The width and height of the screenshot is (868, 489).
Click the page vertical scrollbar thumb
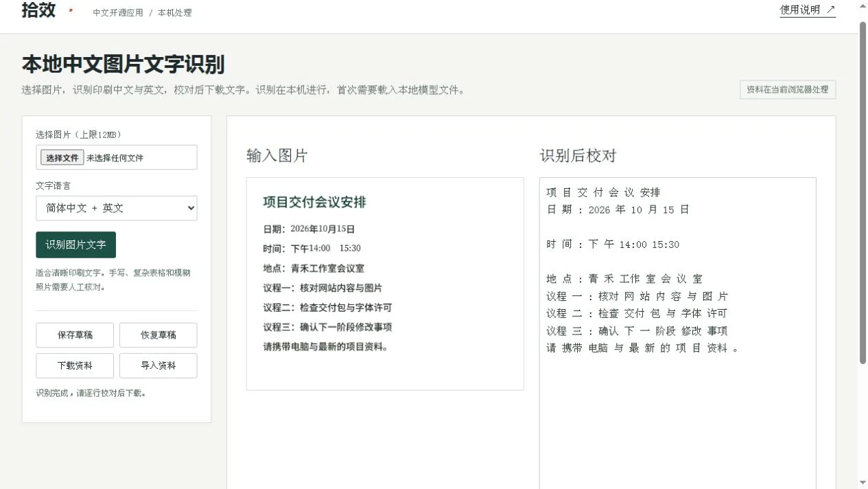pyautogui.click(x=863, y=192)
